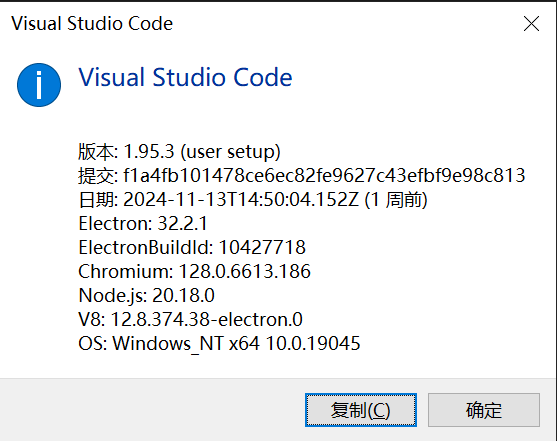Click the 复制(C) copy button

click(361, 410)
